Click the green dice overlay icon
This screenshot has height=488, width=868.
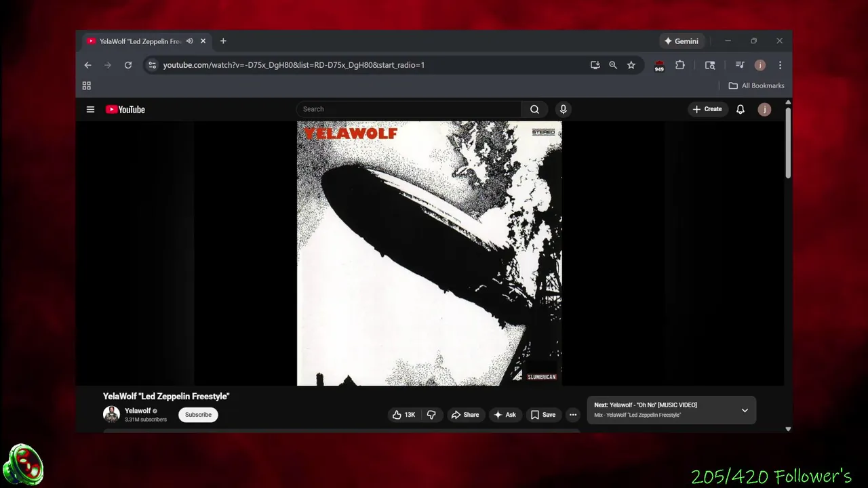23,466
